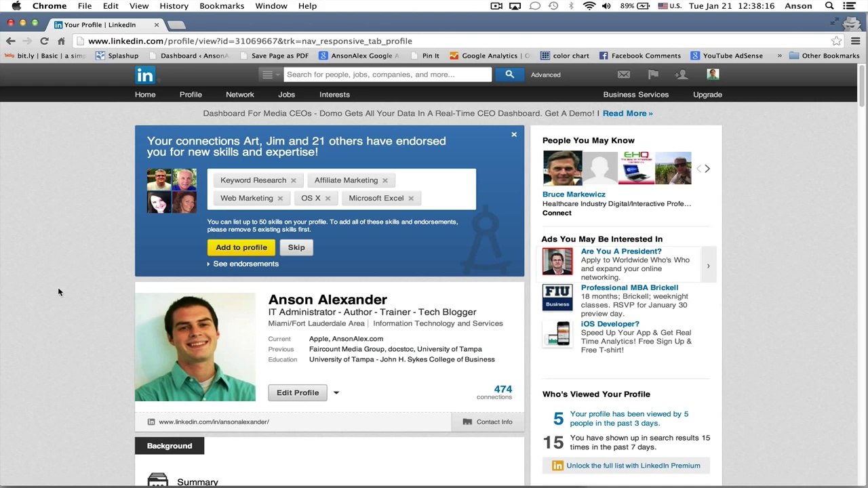Remove the Keyword Research skill tag
The width and height of the screenshot is (868, 488).
click(294, 180)
